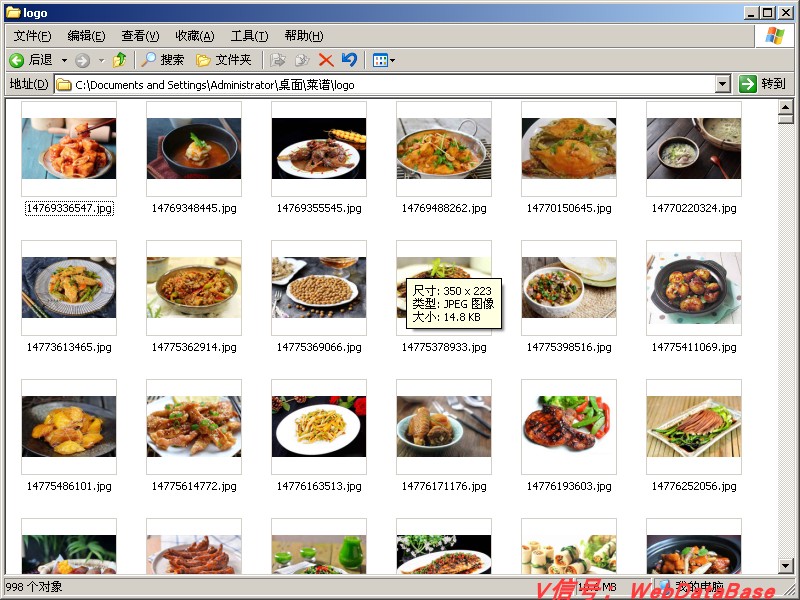This screenshot has height=600, width=800.
Task: Click the logo folder icon in title bar
Action: 13,12
